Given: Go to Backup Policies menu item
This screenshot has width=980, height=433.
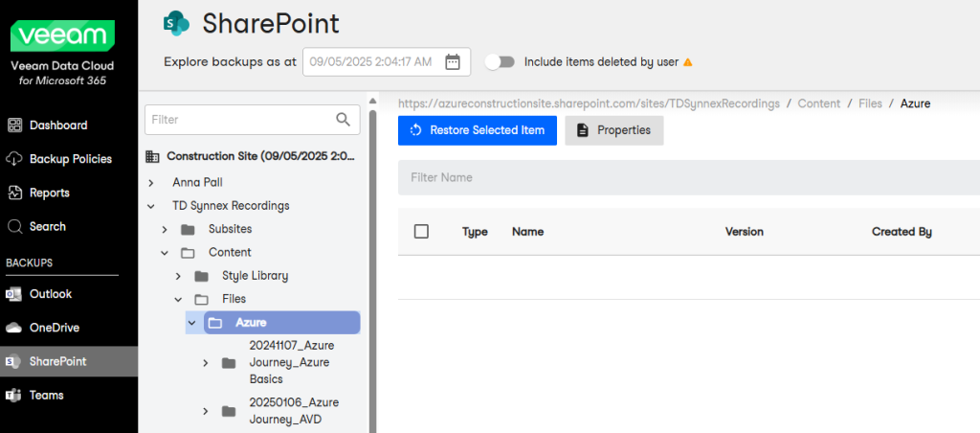Looking at the screenshot, I should (x=69, y=159).
